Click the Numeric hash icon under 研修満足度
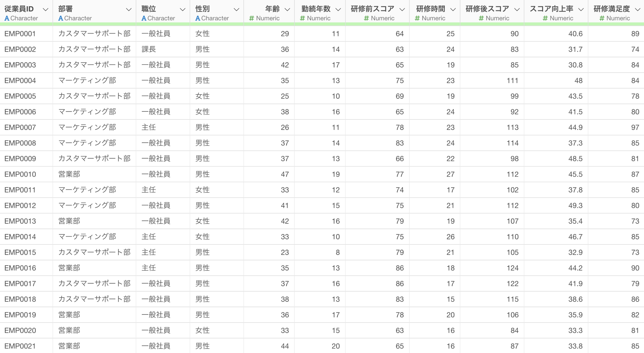The image size is (644, 353). coord(602,18)
